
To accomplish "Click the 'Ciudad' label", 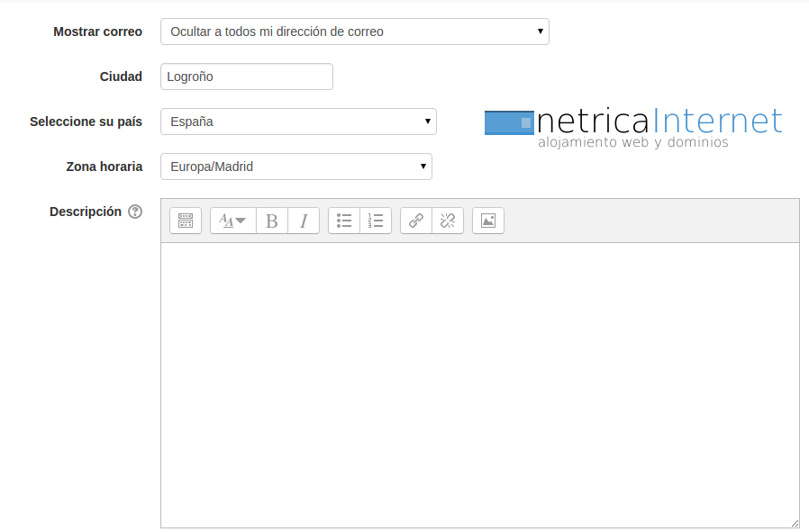I will click(x=121, y=77).
